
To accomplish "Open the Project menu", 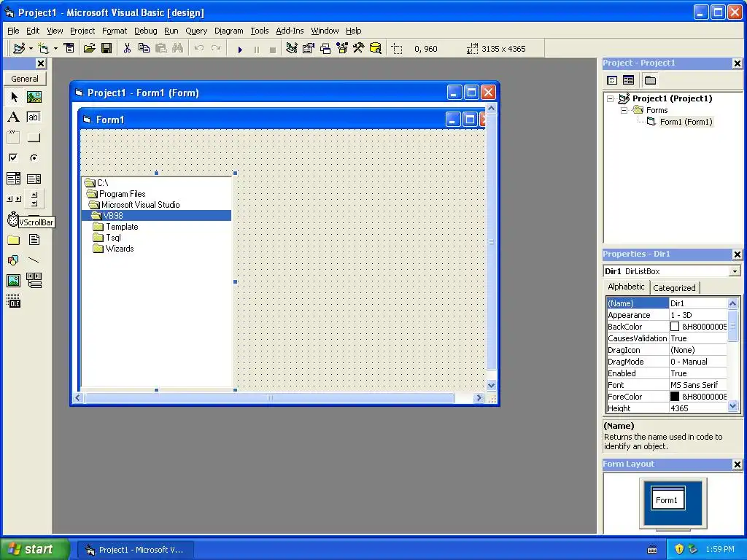I will pos(82,31).
